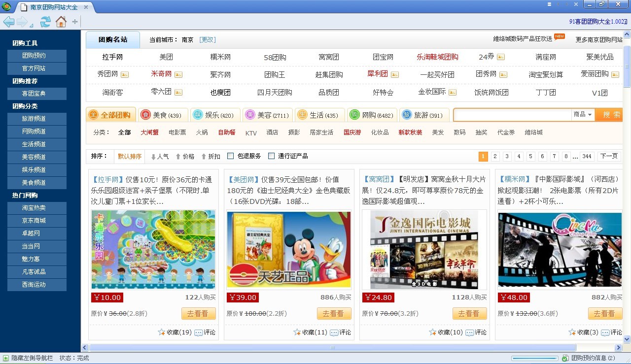
Task: Click the 评论 speech bubble on 美团网 deal
Action: tap(334, 332)
